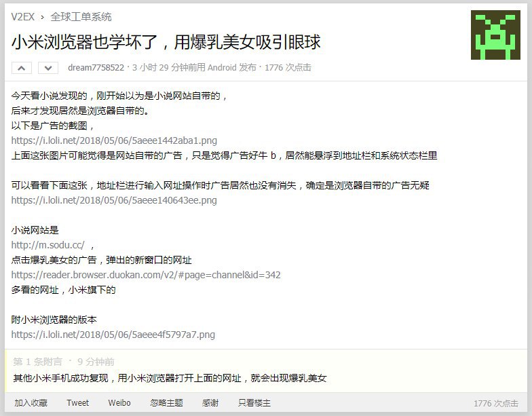Screen dimensions: 532x416
Task: Select the paragraph starting 可以看看下面这张
Action: [x=221, y=185]
